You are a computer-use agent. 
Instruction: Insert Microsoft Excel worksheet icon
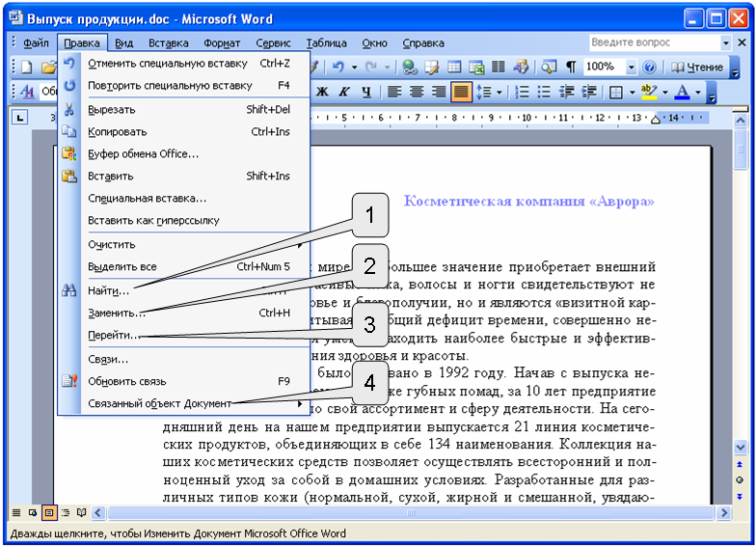click(x=476, y=68)
